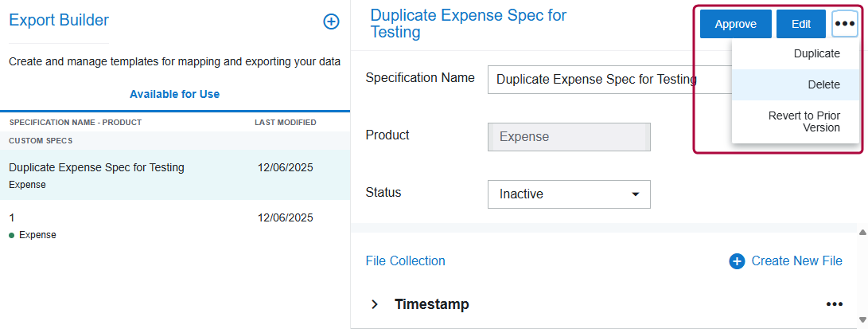Open the Status dropdown showing Inactive
The width and height of the screenshot is (868, 329).
click(568, 194)
